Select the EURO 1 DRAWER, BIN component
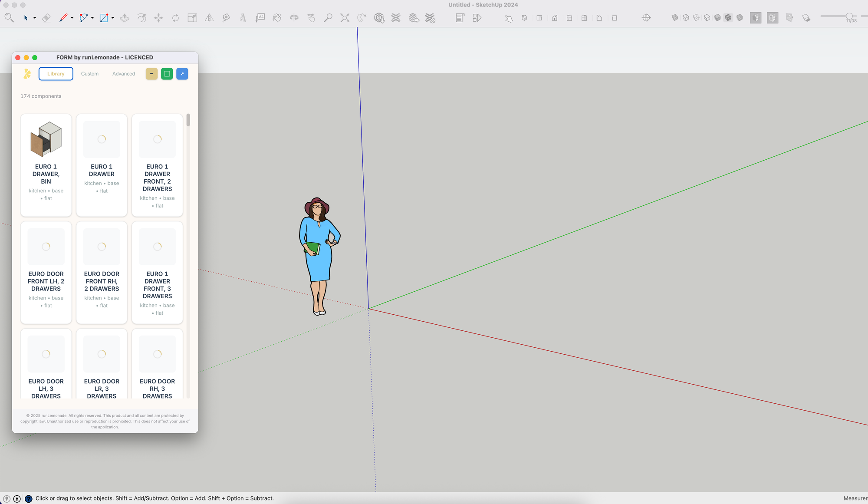This screenshot has width=868, height=504. pos(46,165)
